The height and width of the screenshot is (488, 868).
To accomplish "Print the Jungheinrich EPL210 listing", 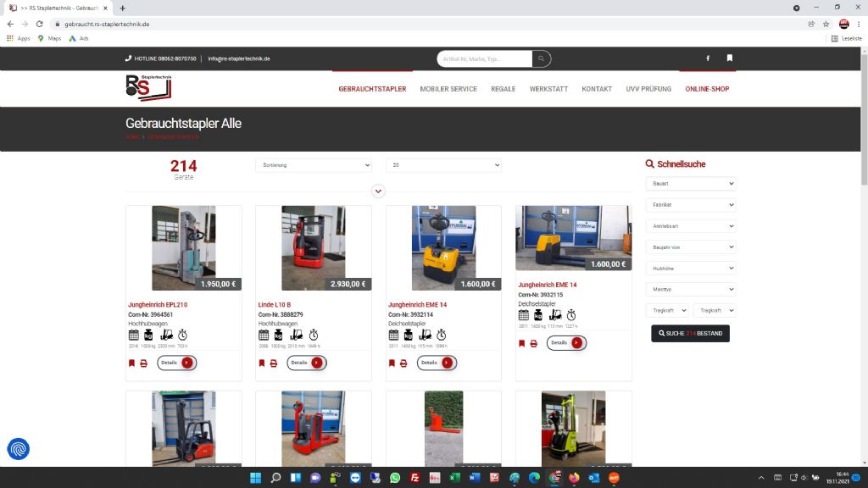I will click(143, 363).
